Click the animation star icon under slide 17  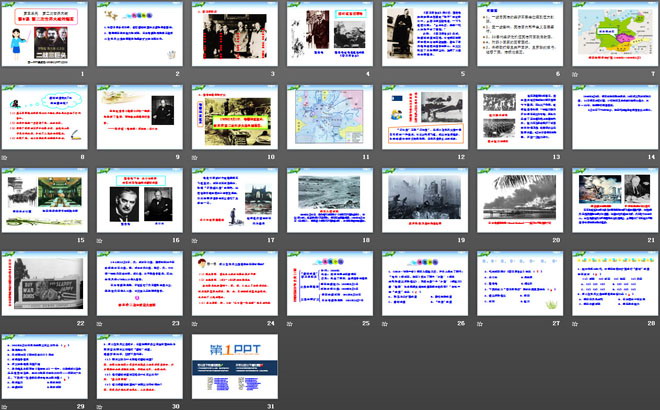coord(196,241)
